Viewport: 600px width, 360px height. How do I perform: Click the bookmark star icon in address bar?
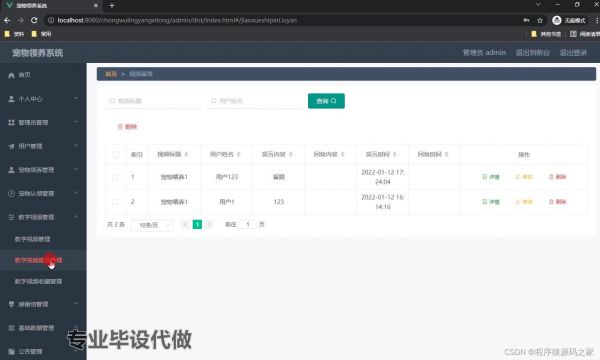(540, 20)
